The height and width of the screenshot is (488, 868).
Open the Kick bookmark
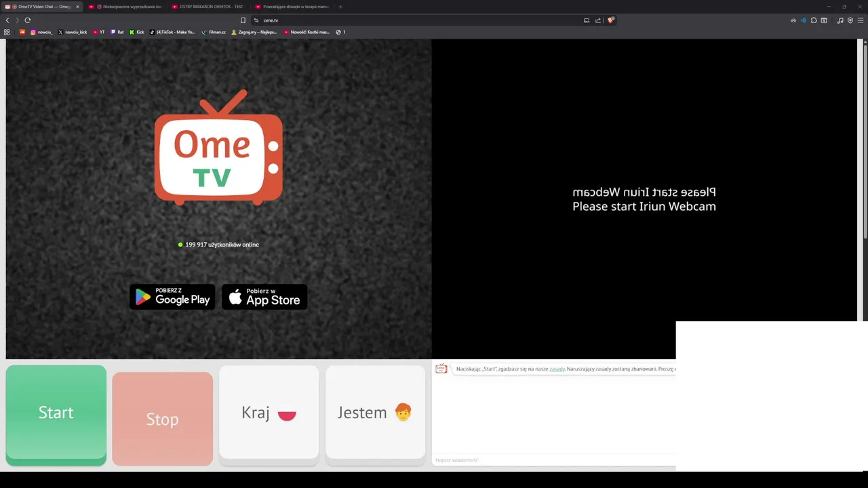click(x=137, y=32)
